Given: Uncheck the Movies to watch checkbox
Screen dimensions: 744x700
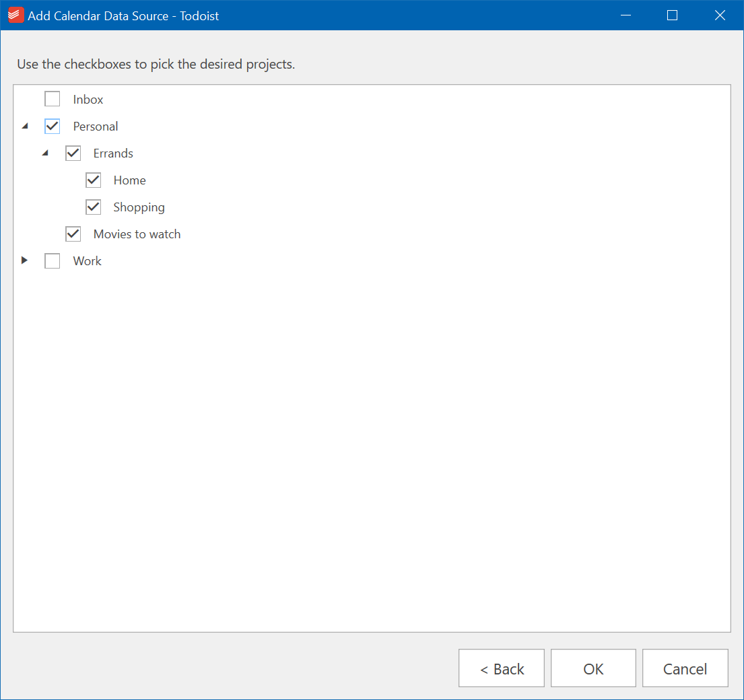Looking at the screenshot, I should [x=73, y=234].
